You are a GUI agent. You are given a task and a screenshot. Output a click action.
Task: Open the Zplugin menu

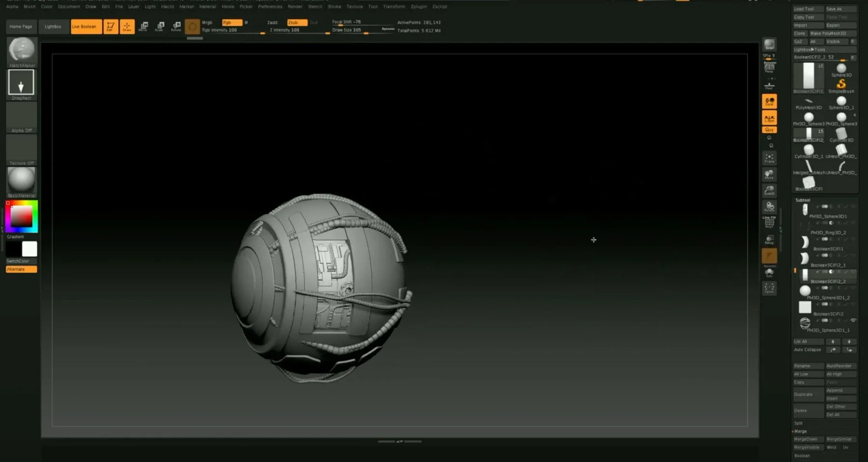tap(418, 7)
